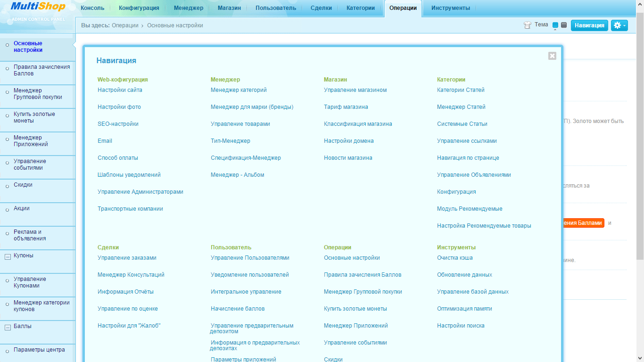Open the Тип-Менеджер link

231,141
